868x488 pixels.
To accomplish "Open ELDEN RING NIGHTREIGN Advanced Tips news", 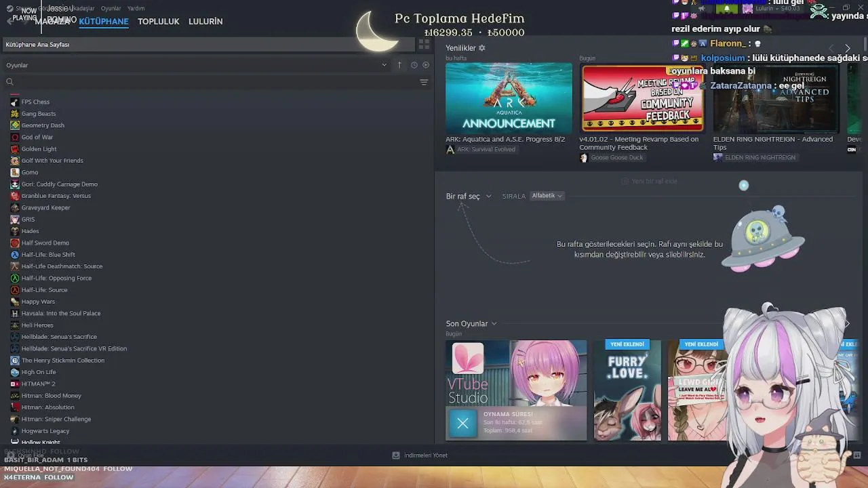I will coord(776,98).
